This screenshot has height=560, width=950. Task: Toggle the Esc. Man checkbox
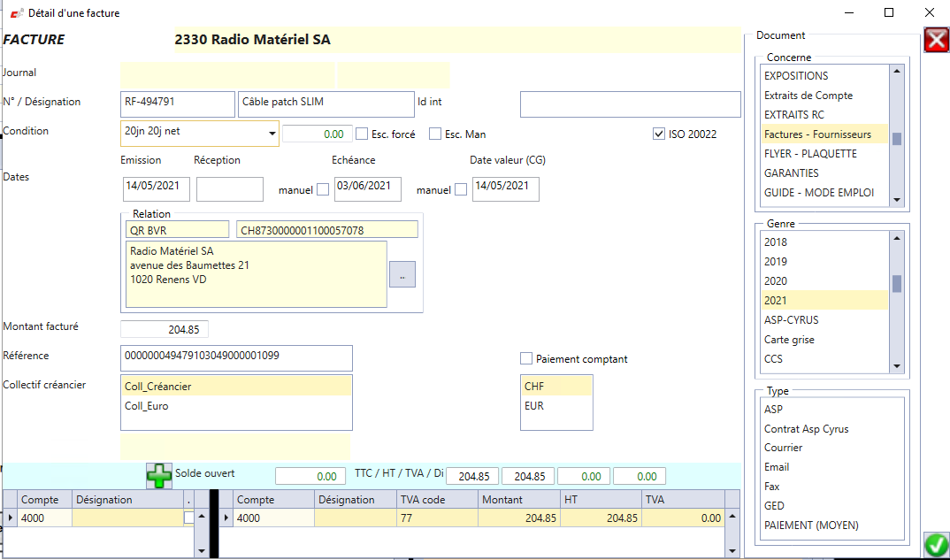435,134
